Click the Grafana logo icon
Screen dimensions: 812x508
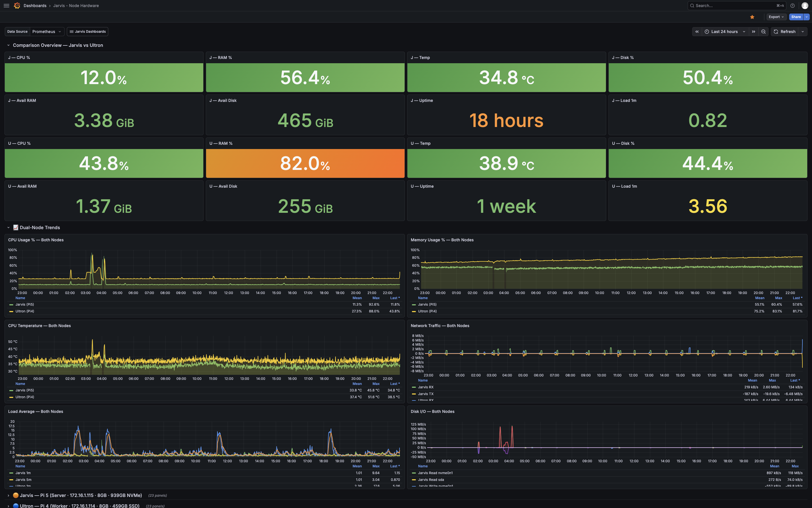click(x=17, y=6)
